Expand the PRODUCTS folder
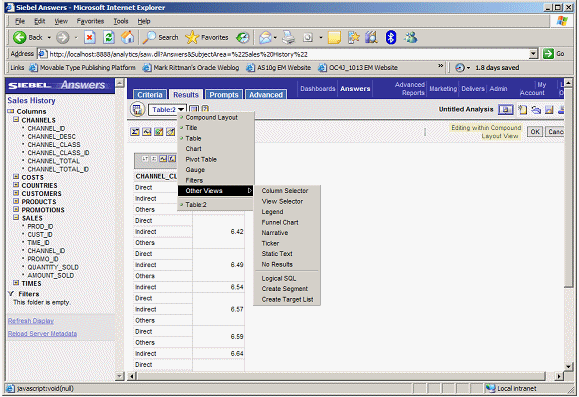The height and width of the screenshot is (397, 579). tap(16, 201)
